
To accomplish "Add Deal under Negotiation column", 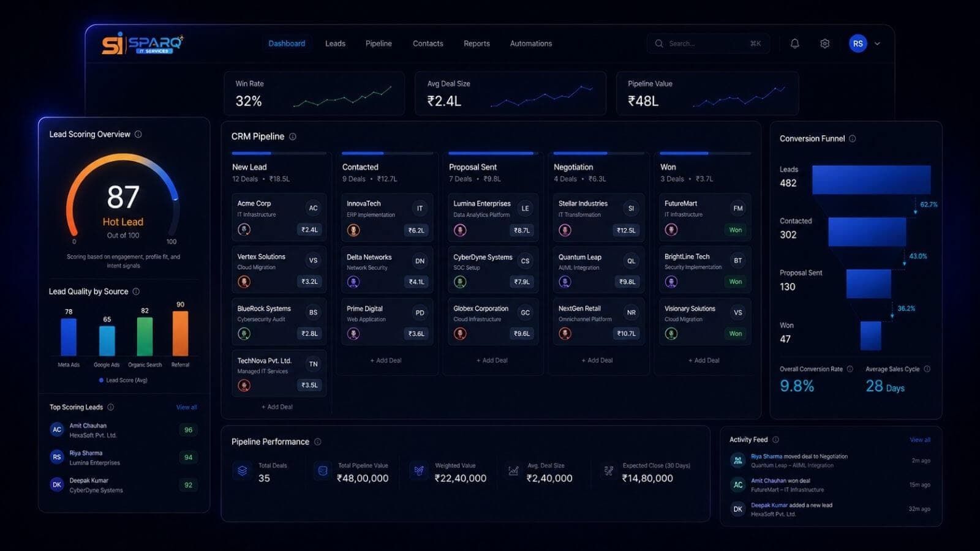I will click(597, 360).
